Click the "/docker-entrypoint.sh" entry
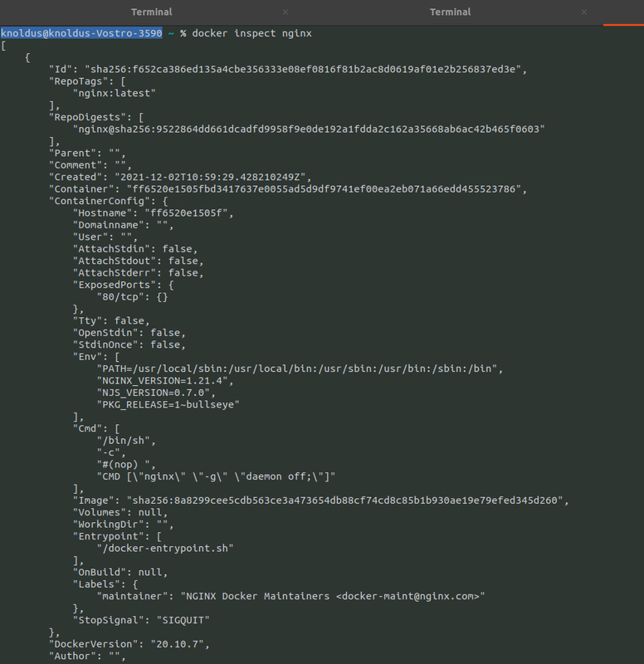Viewport: 644px width, 664px height. 165,549
